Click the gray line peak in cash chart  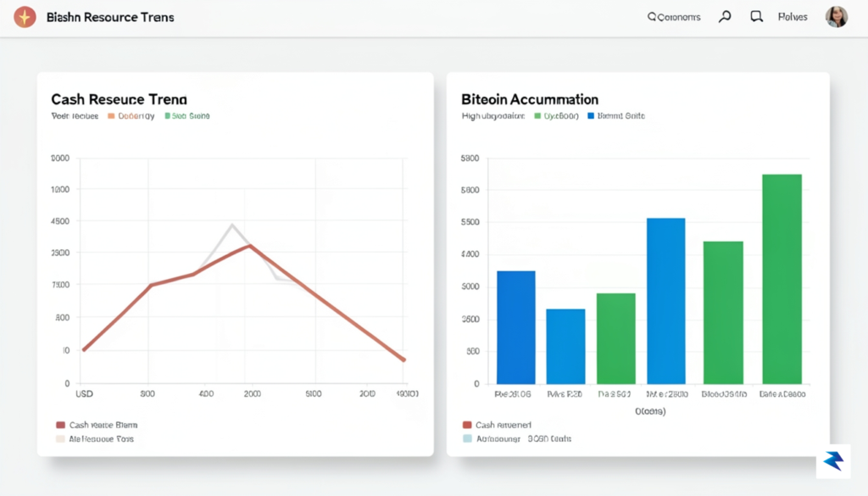pos(232,225)
